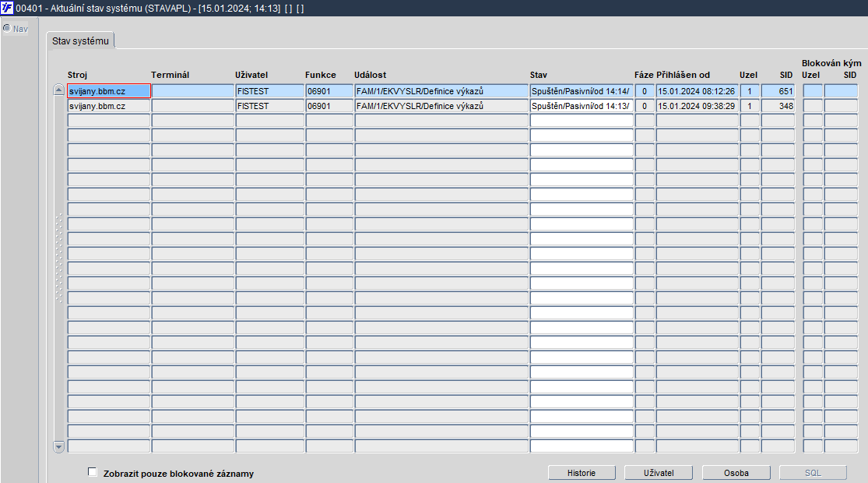Click Událost cell in SID 651 row
Viewport: 868px width, 483px height.
pos(441,91)
